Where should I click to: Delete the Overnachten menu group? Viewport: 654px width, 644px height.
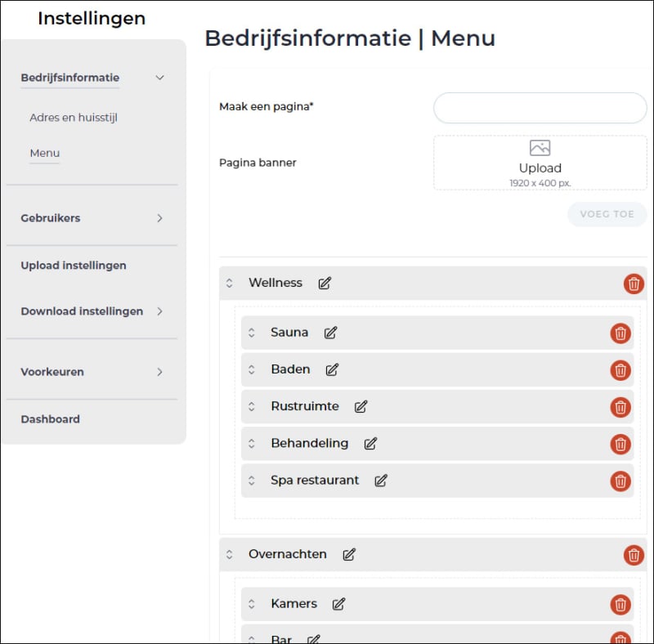[x=634, y=555]
